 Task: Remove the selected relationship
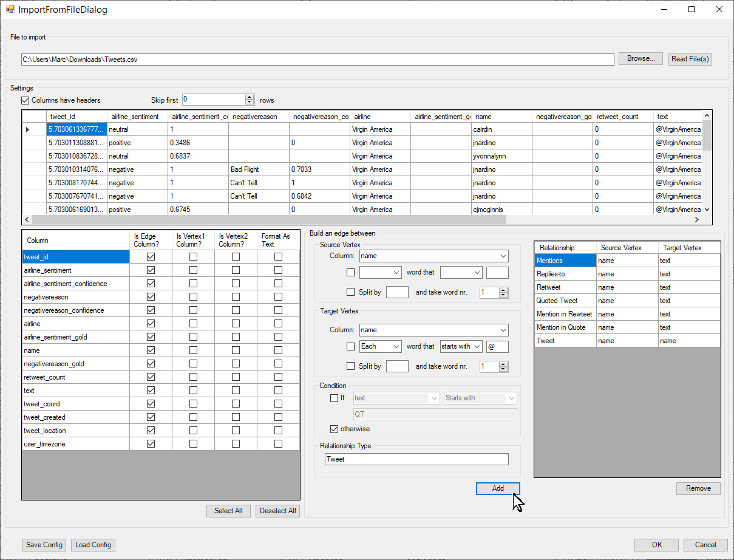point(698,488)
